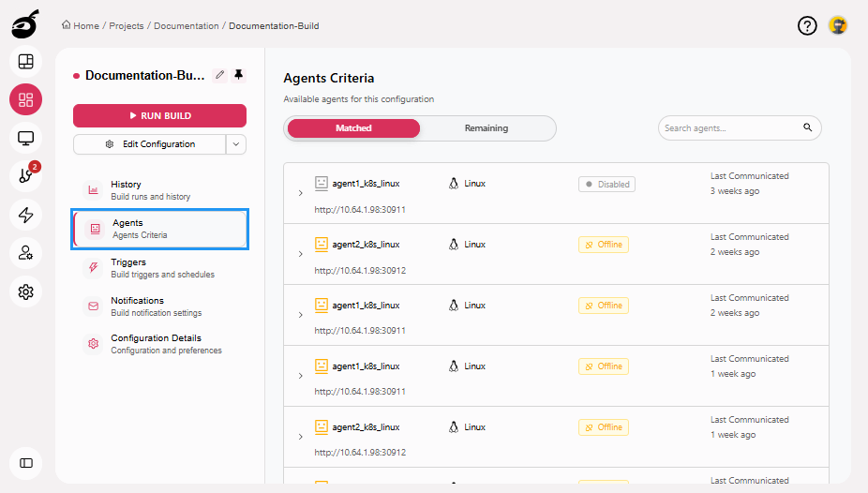
Task: Click the pencil edit icon beside the title
Action: (219, 75)
